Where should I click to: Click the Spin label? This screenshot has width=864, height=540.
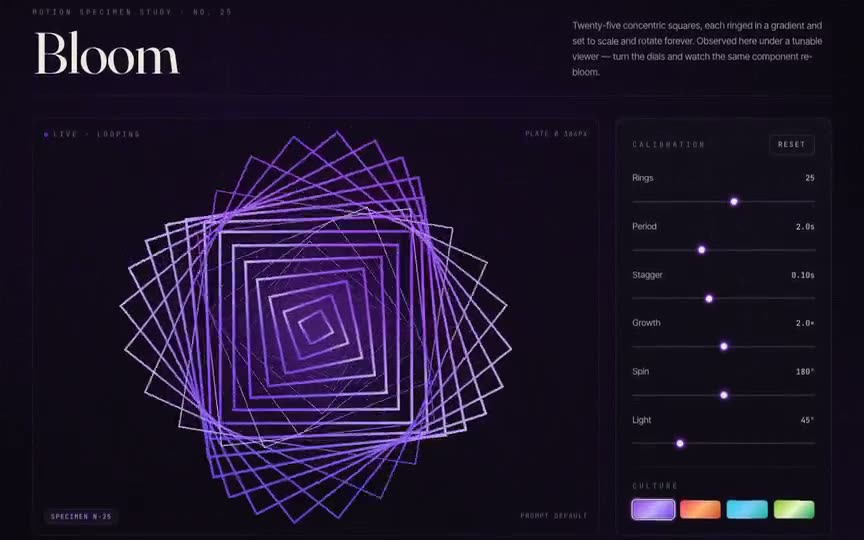640,371
